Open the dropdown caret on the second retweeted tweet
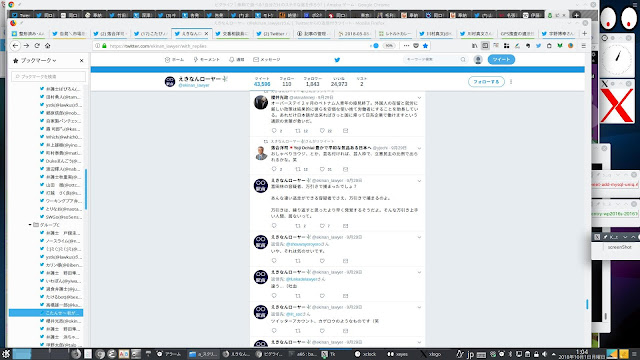640x360 pixels. coord(419,148)
